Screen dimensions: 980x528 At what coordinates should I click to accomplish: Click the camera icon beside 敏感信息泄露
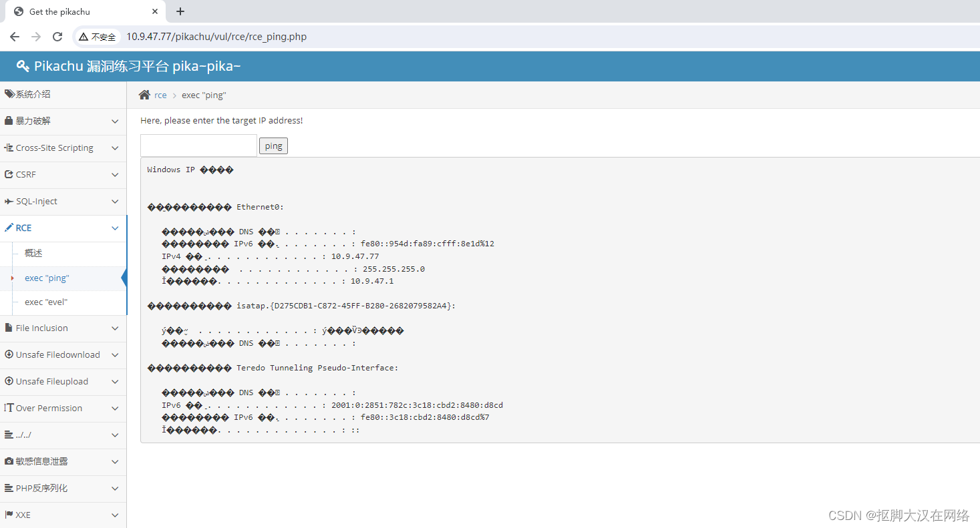click(x=9, y=461)
